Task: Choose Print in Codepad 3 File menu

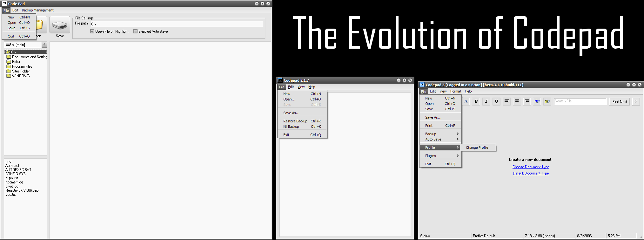Action: coord(440,126)
